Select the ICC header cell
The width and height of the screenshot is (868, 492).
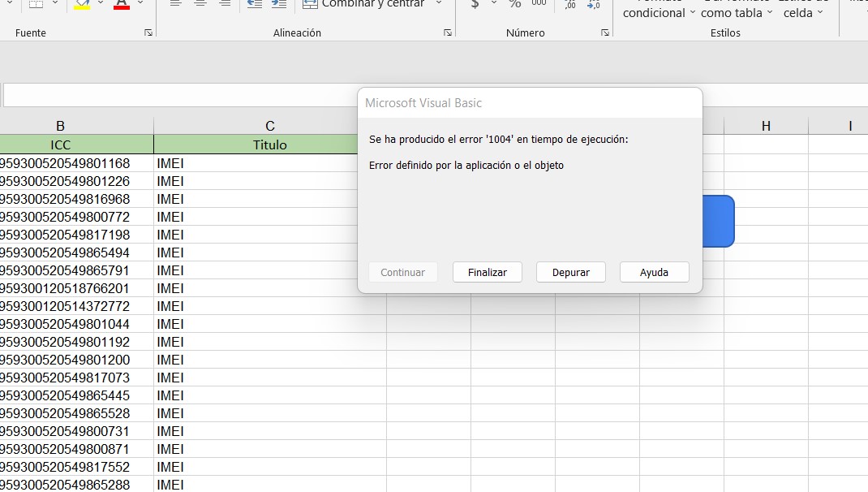click(76, 145)
